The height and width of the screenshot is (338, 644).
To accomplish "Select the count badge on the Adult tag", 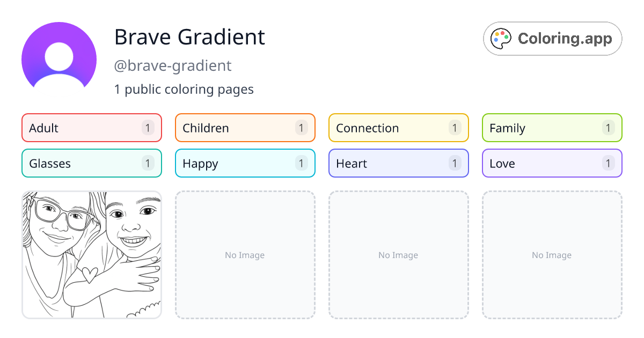I will [x=148, y=128].
